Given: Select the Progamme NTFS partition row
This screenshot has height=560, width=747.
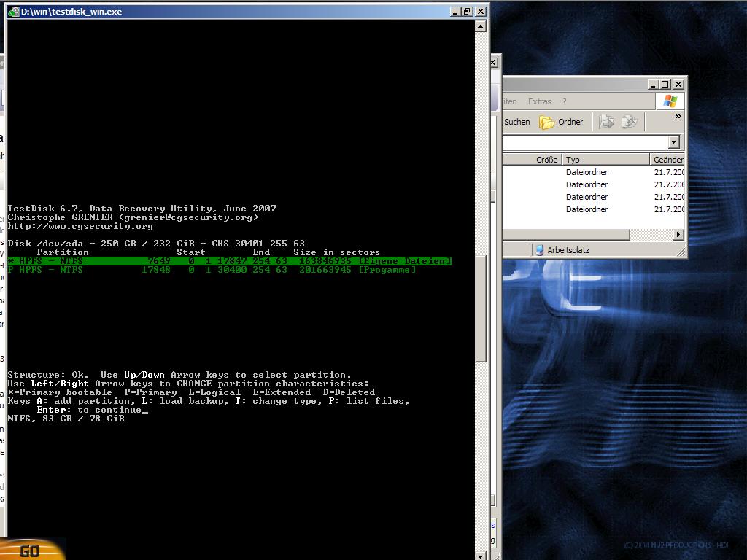Looking at the screenshot, I should [x=212, y=270].
